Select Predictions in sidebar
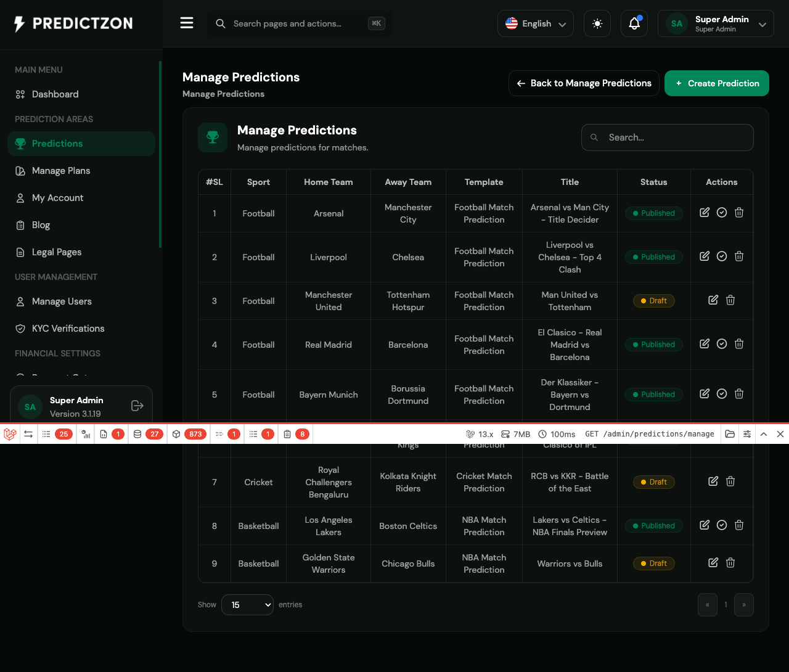The width and height of the screenshot is (789, 672). (81, 144)
